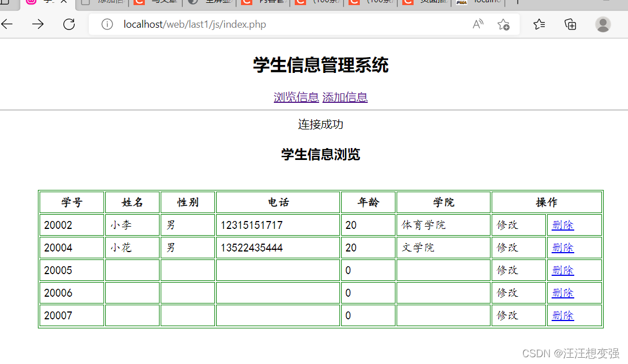This screenshot has width=628, height=364.
Task: Click phone number 12315151717
Action: (x=252, y=225)
